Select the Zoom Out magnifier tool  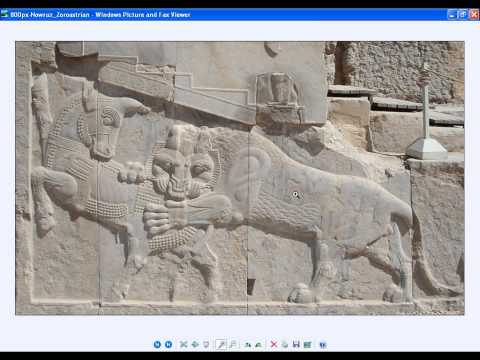(x=233, y=344)
